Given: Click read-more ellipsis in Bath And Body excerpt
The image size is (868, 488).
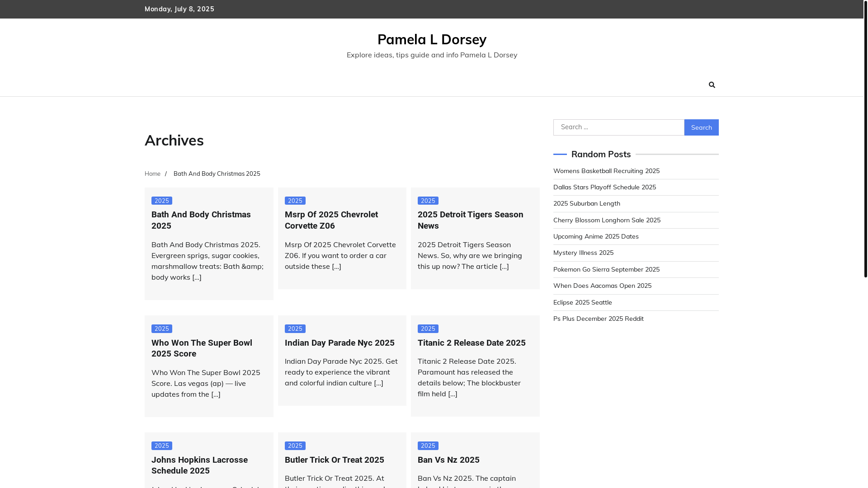Looking at the screenshot, I should (197, 277).
